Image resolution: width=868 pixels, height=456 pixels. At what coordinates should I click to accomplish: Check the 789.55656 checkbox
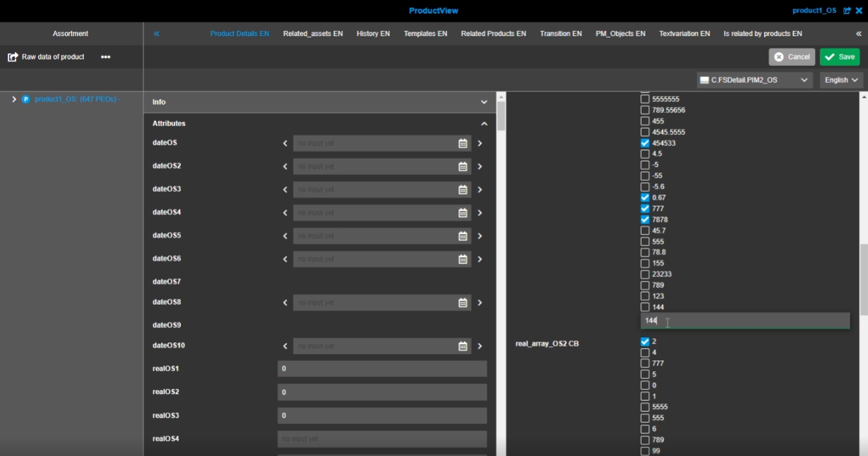click(x=645, y=110)
